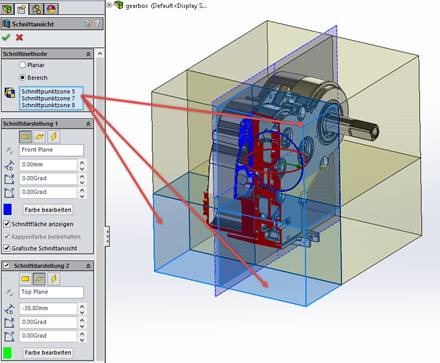Viewport: 440px width, 363px height.
Task: Switch to the PropertyManager tab
Action: 22,9
